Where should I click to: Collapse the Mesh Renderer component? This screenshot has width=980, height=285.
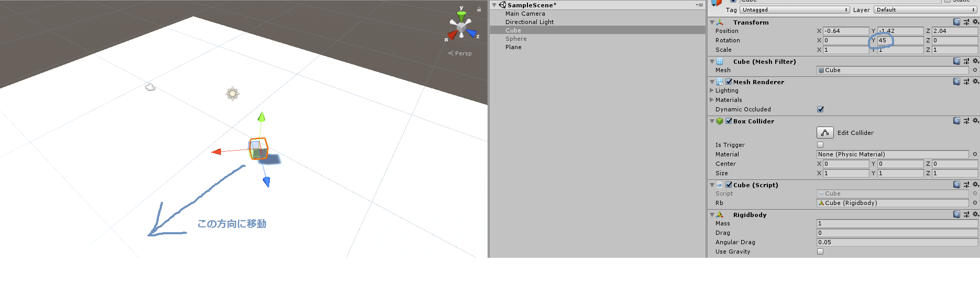tap(712, 82)
